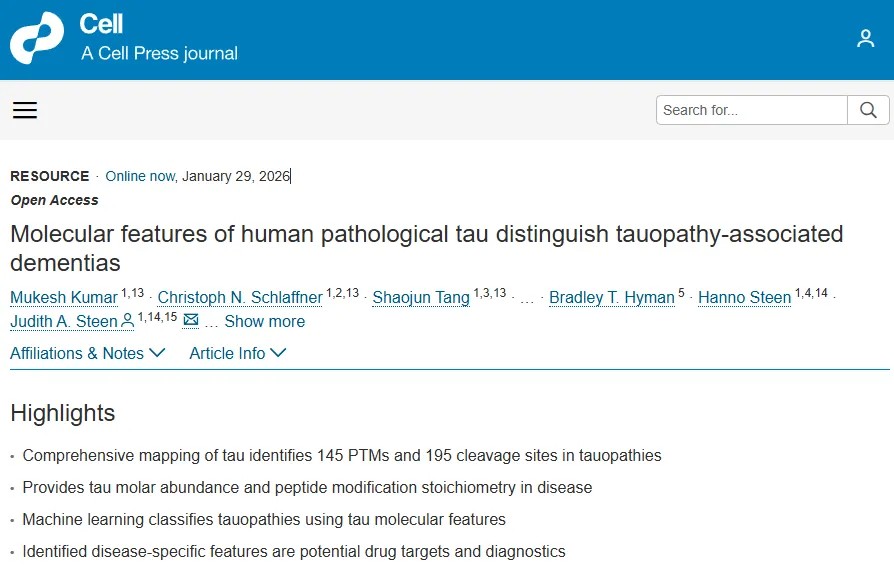Select Hanno Steen author link
This screenshot has width=894, height=567.
(x=744, y=297)
